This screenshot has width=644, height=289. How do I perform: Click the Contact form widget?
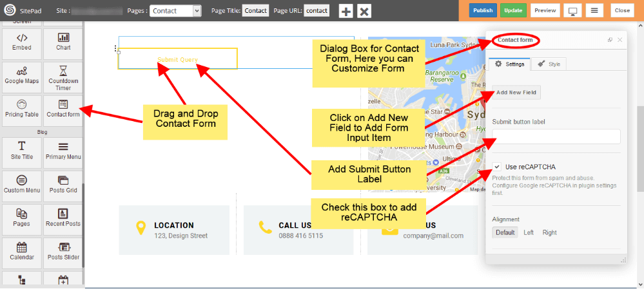[63, 111]
